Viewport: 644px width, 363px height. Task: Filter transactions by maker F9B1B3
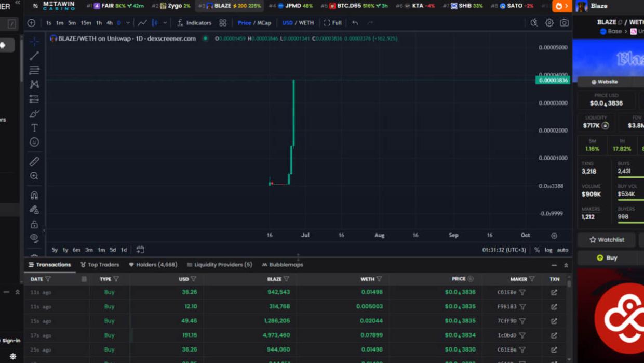coord(522,307)
